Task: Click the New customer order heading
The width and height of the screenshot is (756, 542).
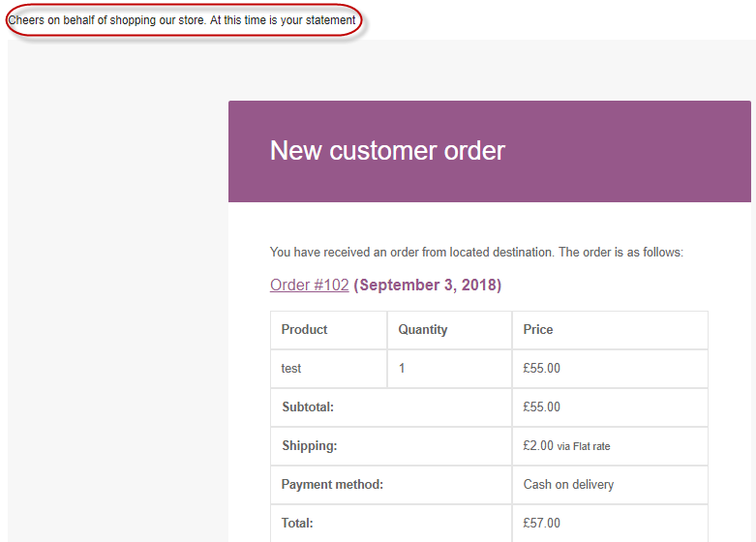Action: tap(387, 150)
